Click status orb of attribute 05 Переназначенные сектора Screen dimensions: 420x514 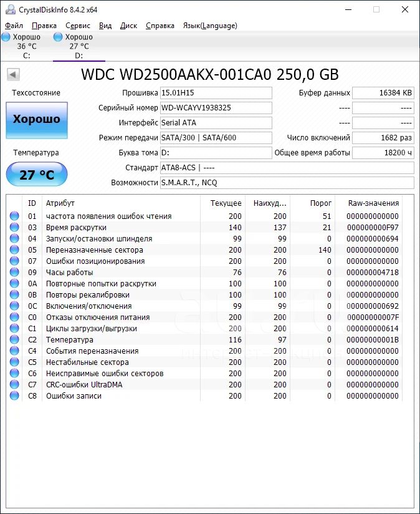pos(14,250)
